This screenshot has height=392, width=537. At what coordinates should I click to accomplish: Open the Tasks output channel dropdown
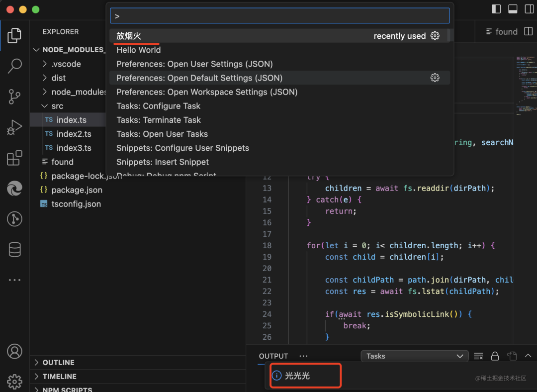coord(414,356)
